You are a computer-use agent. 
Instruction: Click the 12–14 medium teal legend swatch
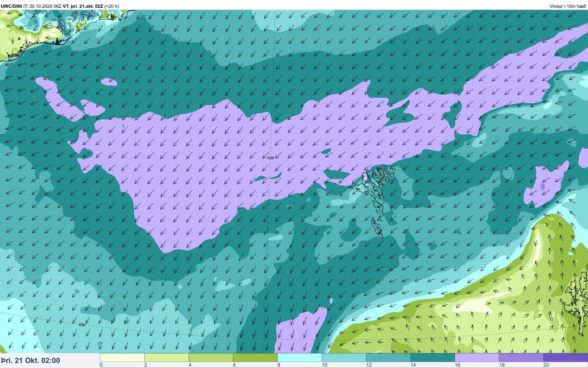pyautogui.click(x=388, y=357)
